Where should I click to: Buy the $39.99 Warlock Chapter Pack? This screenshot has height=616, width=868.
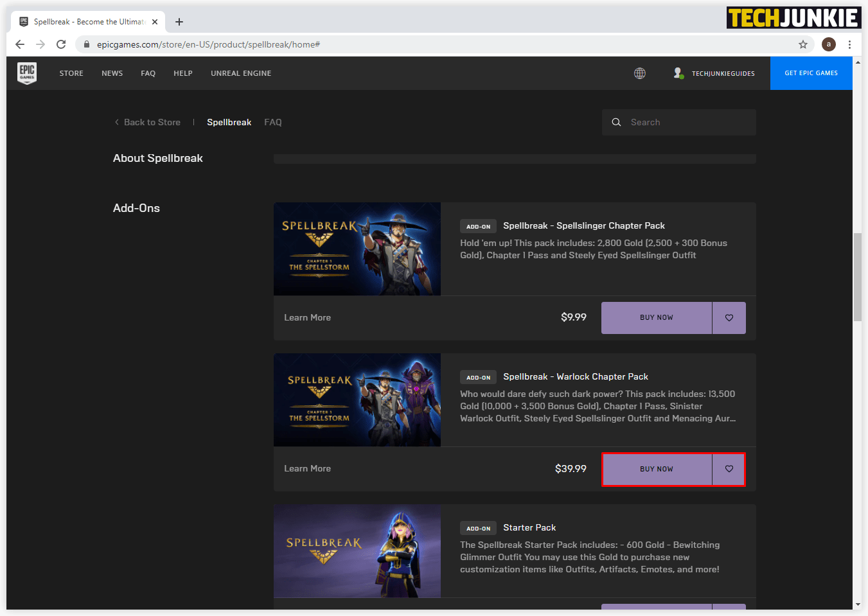tap(656, 469)
